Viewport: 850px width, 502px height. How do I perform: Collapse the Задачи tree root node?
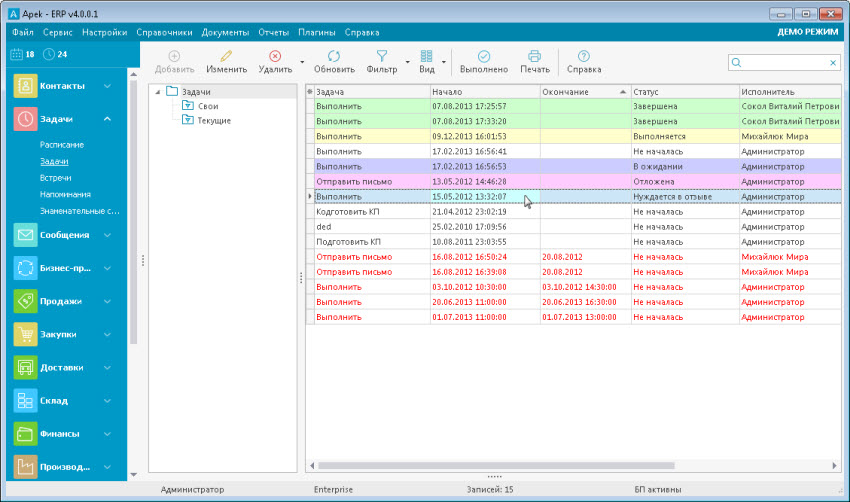(157, 92)
